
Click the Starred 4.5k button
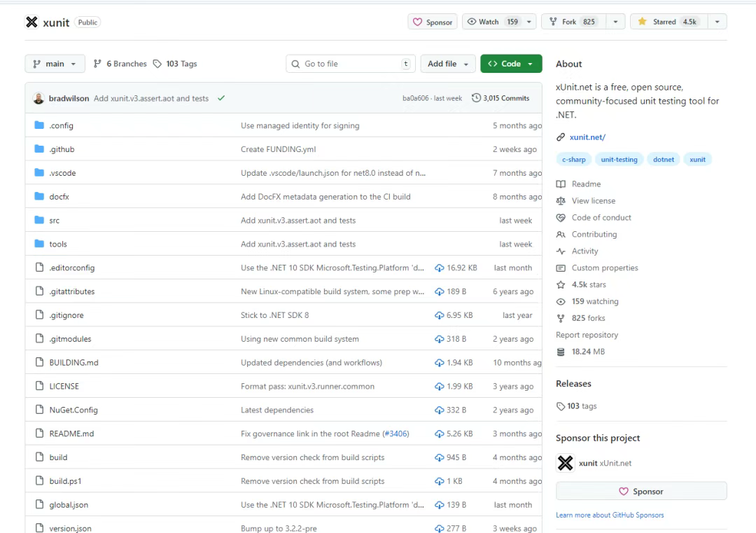[668, 22]
